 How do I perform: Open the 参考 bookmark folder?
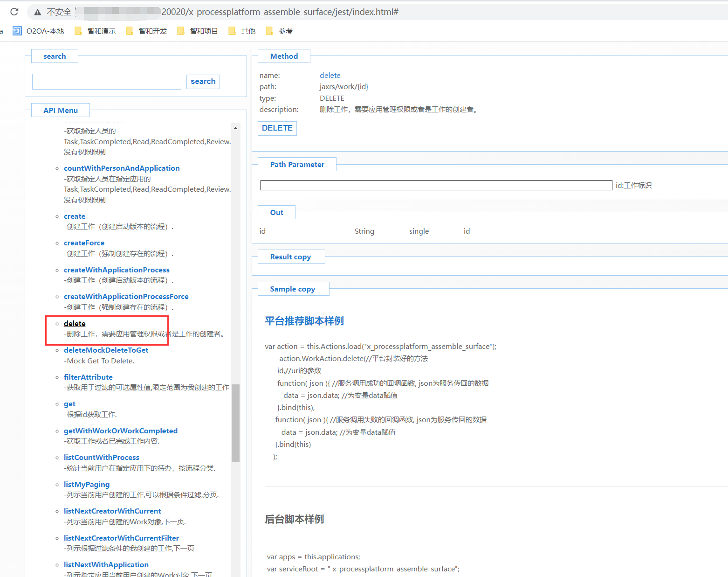coord(279,31)
